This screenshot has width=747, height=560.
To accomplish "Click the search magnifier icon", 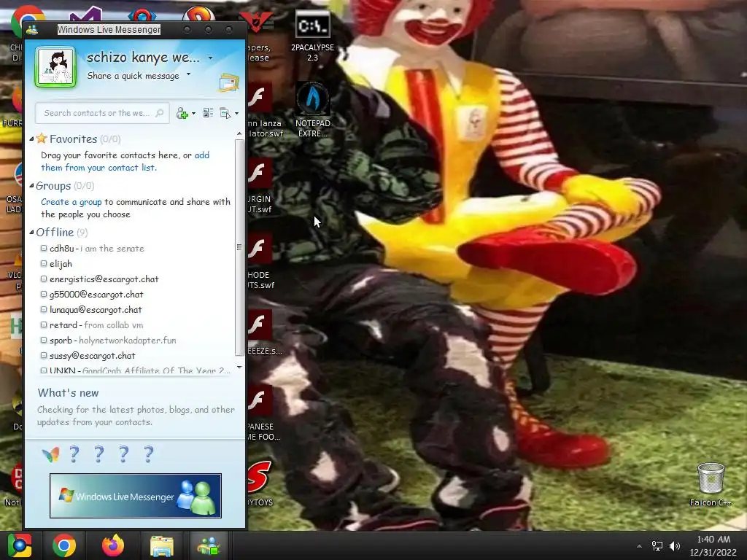I will [x=160, y=113].
